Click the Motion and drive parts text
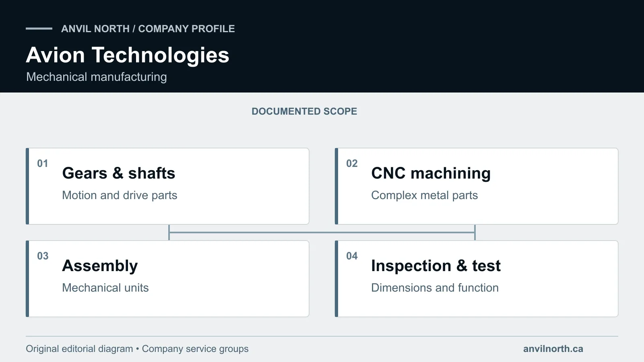This screenshot has height=362, width=644. (x=120, y=195)
